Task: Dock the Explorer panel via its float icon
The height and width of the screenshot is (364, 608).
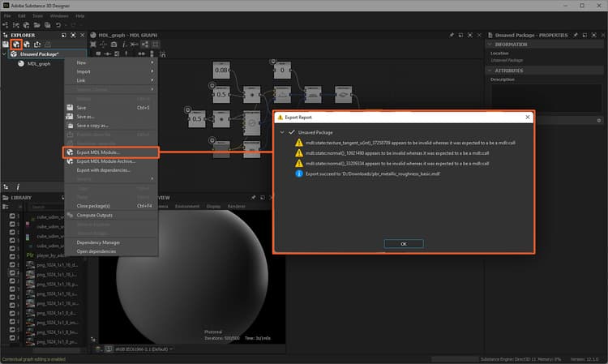Action: 63,36
